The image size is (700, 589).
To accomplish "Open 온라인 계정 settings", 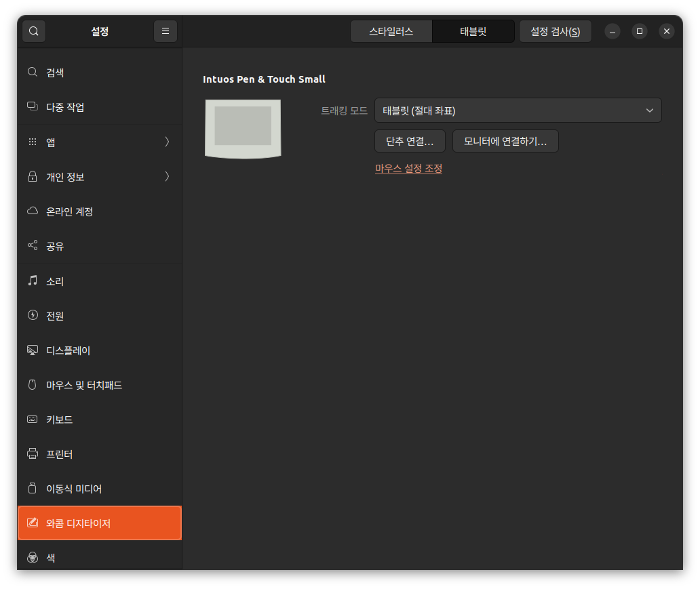I will coord(100,211).
